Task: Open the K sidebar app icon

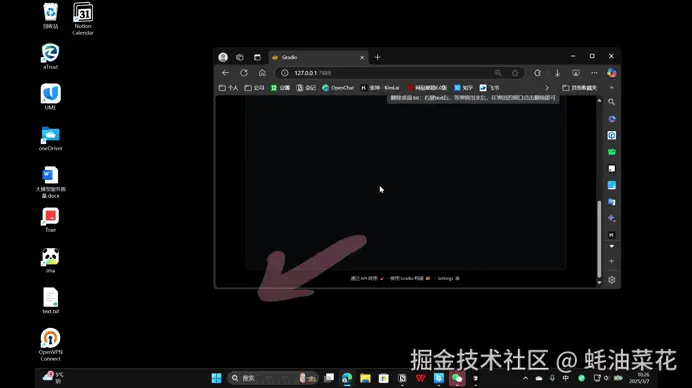Action: [x=611, y=235]
